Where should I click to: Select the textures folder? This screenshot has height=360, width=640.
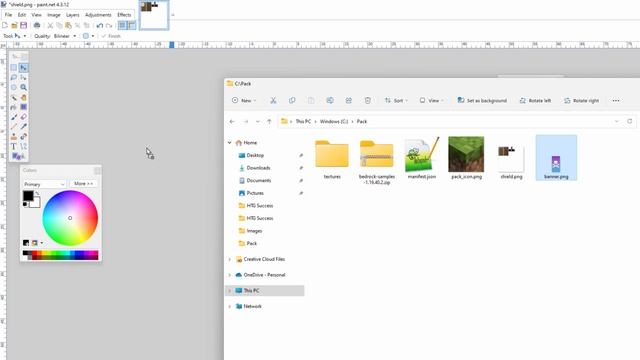(x=332, y=159)
